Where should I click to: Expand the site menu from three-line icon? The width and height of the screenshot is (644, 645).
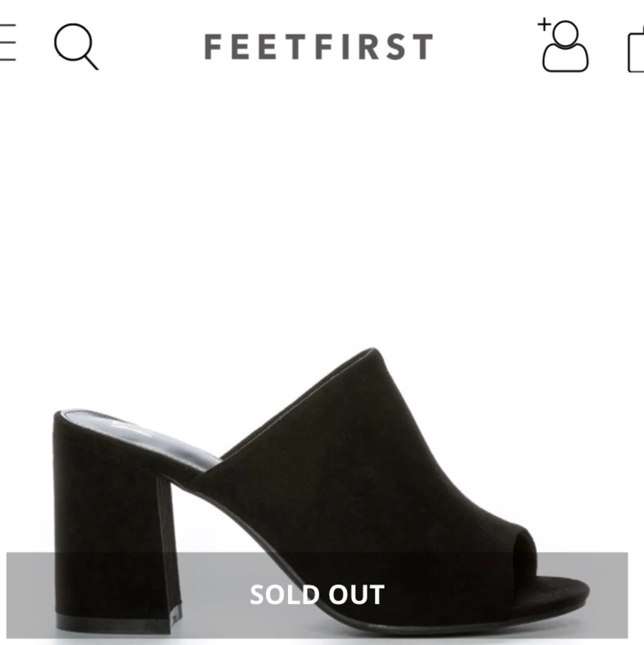(x=7, y=43)
